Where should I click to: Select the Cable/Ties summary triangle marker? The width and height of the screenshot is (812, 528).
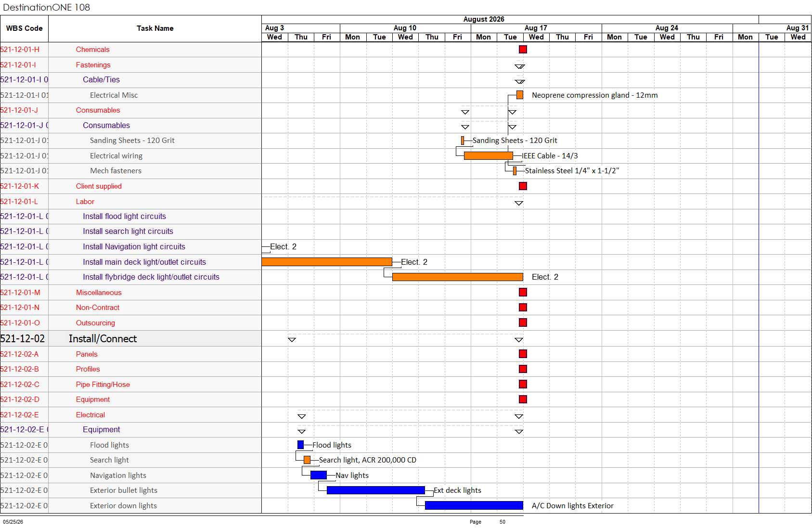(520, 82)
